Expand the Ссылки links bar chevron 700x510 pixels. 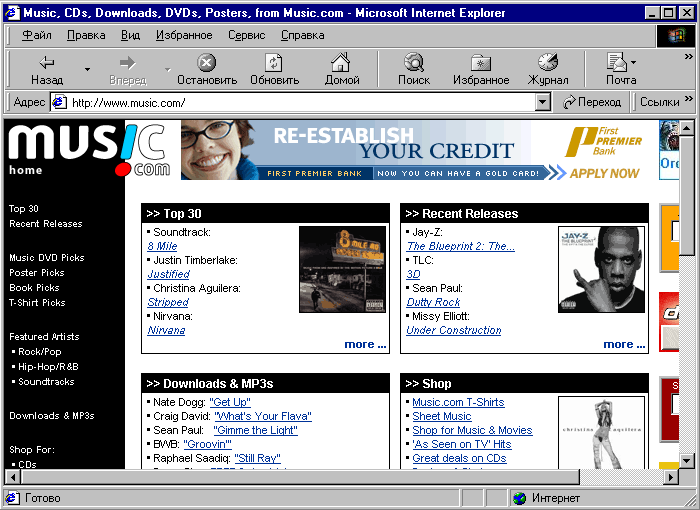(689, 99)
